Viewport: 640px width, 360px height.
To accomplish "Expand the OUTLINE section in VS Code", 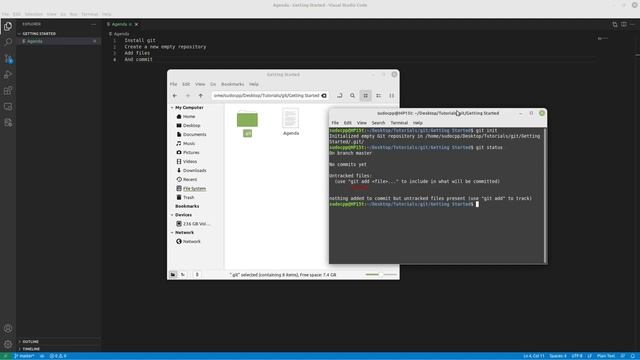I will coord(30,342).
